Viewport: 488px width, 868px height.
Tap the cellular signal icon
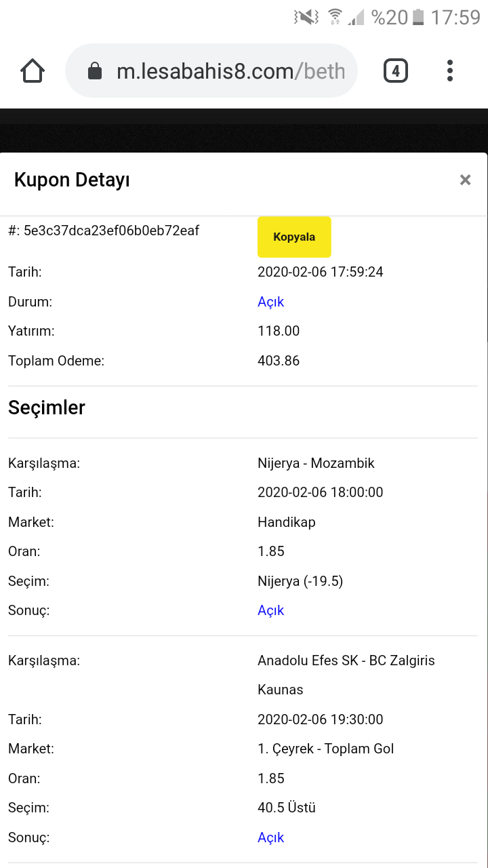click(356, 17)
